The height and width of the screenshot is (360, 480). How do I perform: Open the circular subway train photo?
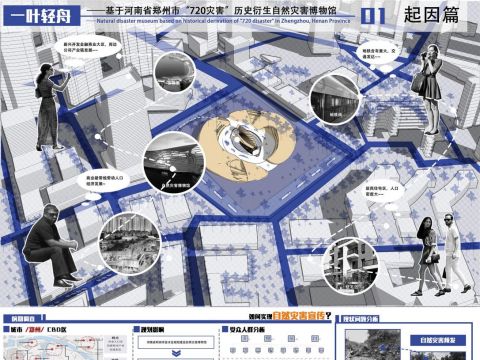[335, 99]
